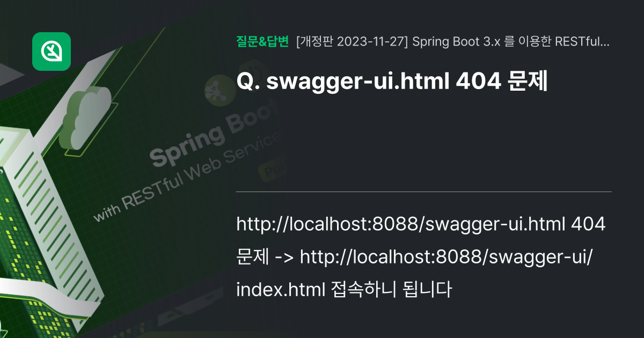Click the "with RESTful Web Service" caption

coord(188,178)
